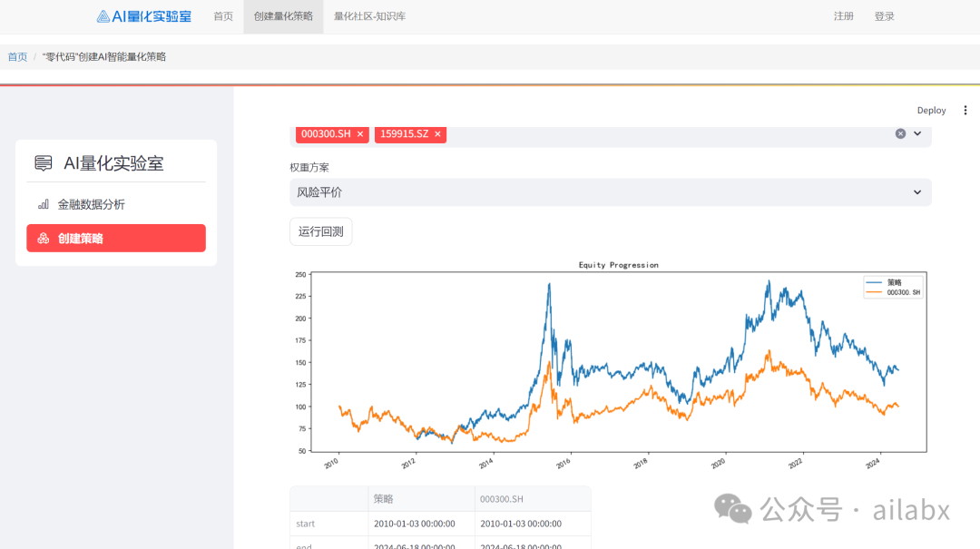Viewport: 980px width, 549px height.
Task: Click the 权重方案 label
Action: coord(309,168)
